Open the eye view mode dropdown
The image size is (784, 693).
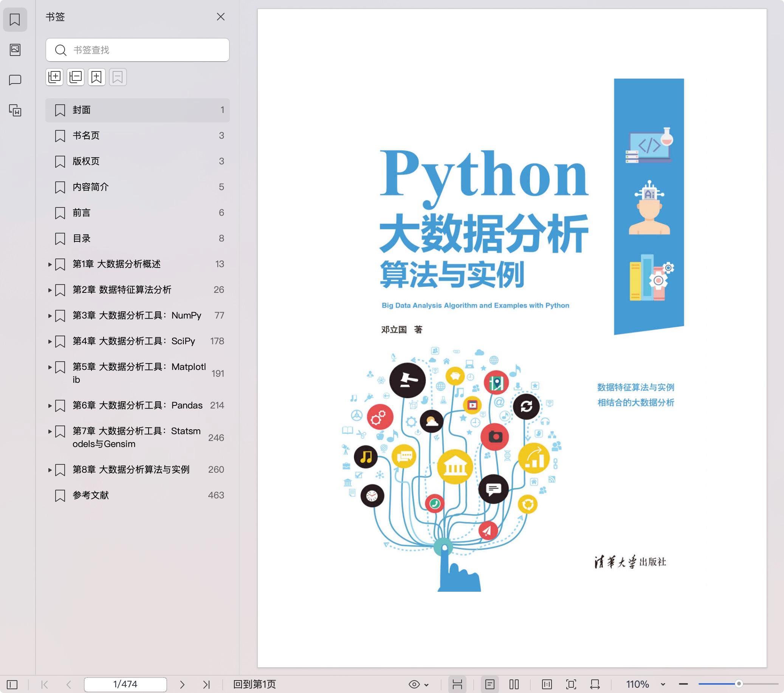[x=419, y=684]
